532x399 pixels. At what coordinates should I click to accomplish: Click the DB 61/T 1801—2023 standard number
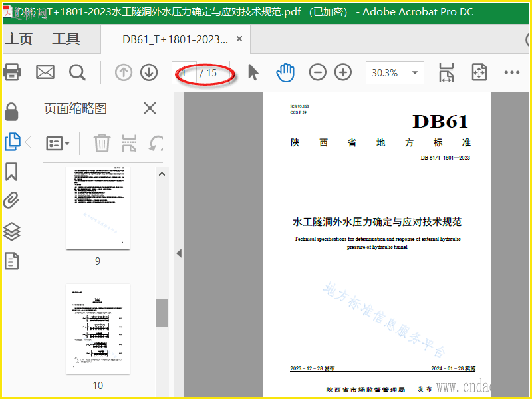click(445, 158)
